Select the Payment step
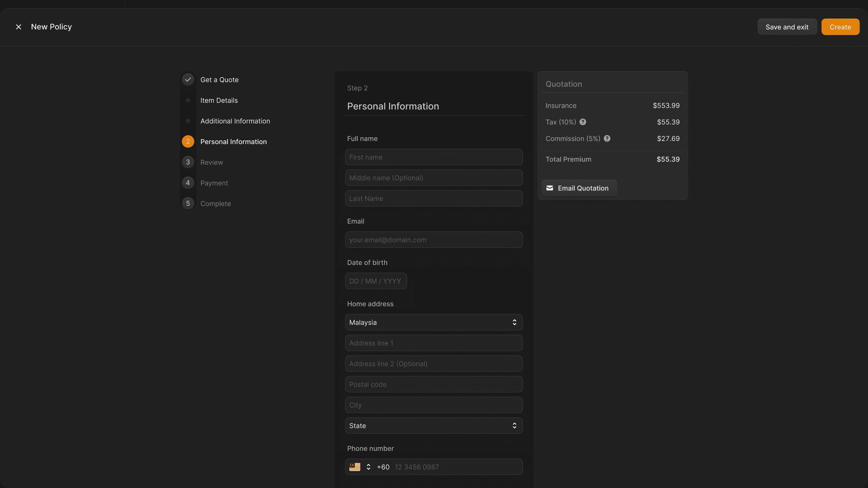This screenshot has height=488, width=868. [x=214, y=183]
